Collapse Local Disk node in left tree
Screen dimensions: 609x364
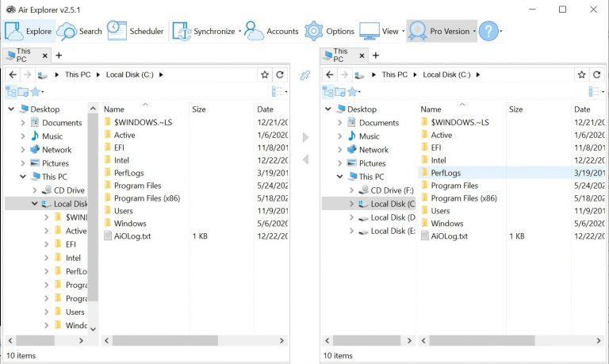[x=35, y=204]
